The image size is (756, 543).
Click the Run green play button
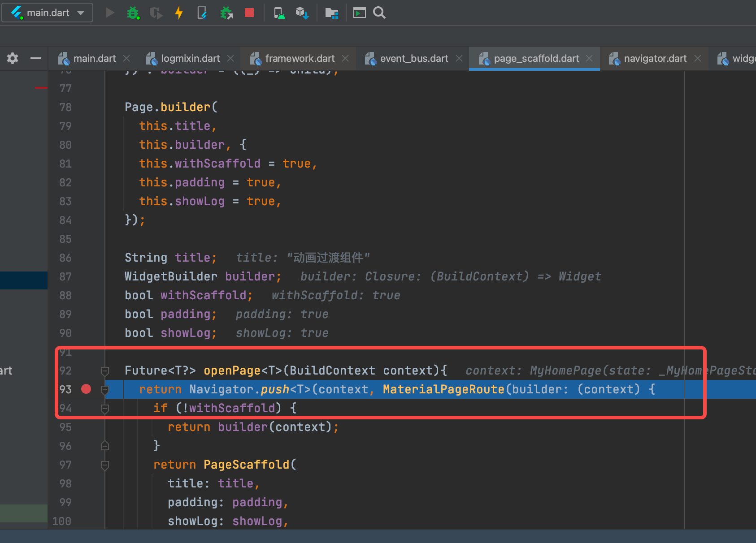coord(110,13)
